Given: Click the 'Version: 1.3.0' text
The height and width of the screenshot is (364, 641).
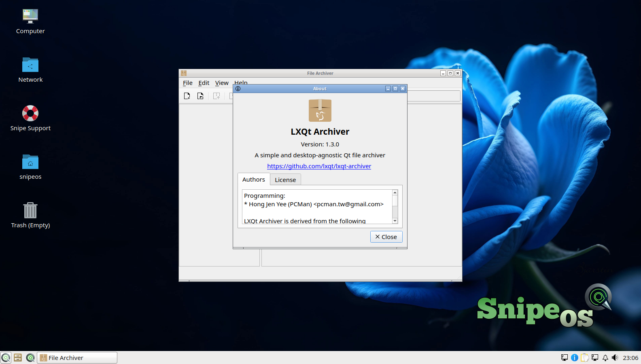Looking at the screenshot, I should pyautogui.click(x=320, y=144).
